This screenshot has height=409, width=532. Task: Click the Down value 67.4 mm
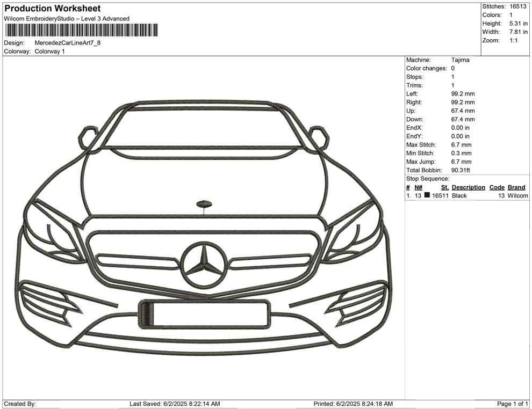(x=463, y=119)
